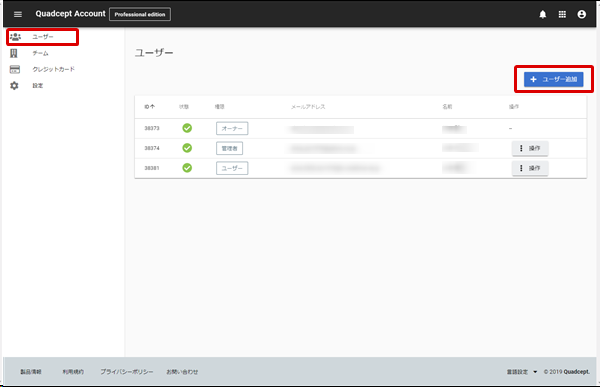Click the green status check for 38381

coord(187,168)
